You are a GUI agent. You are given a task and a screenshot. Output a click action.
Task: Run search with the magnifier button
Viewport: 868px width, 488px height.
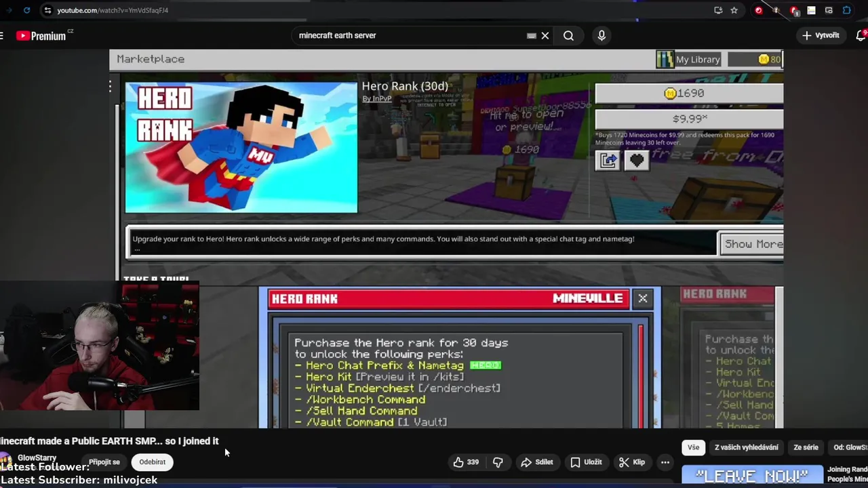click(x=568, y=35)
